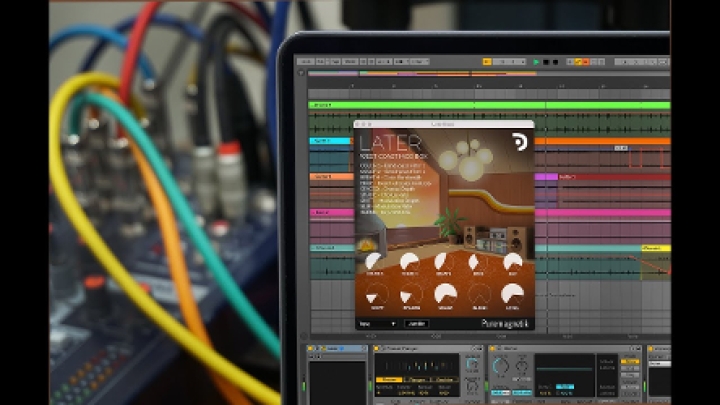Click the arrangement overview bar

[489, 73]
